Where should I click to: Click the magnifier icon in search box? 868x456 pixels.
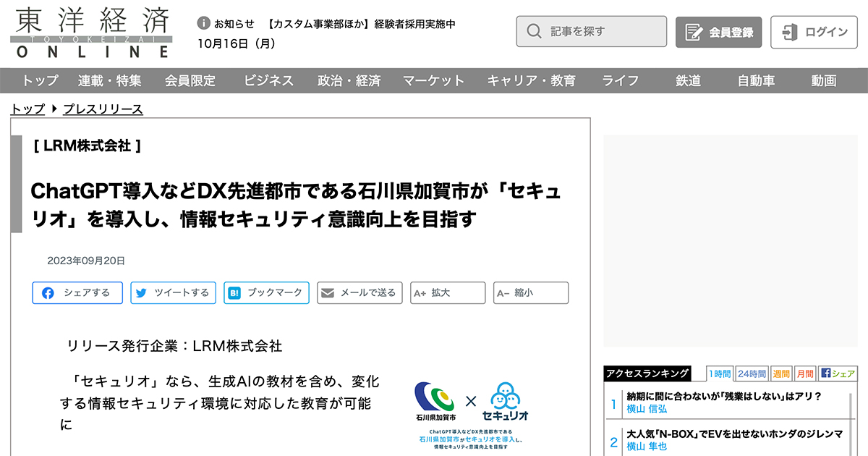(534, 32)
